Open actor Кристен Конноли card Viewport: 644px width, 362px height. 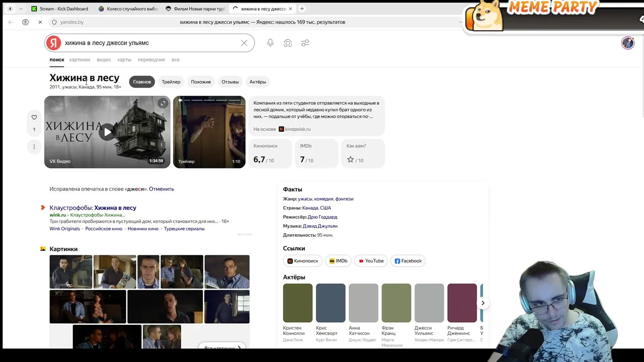click(x=297, y=313)
